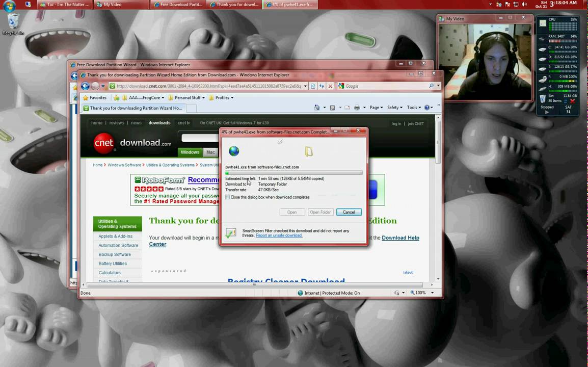588x367 pixels.
Task: Open the Tools menu
Action: click(414, 108)
